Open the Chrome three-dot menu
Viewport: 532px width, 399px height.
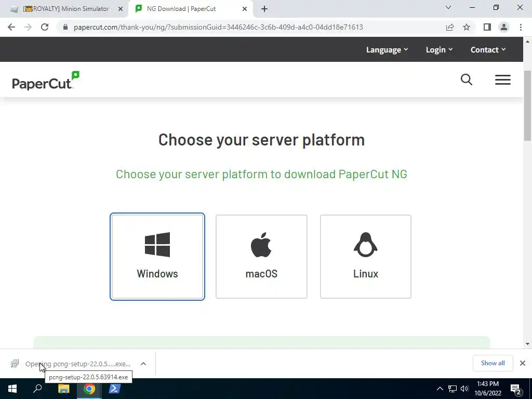(x=521, y=27)
